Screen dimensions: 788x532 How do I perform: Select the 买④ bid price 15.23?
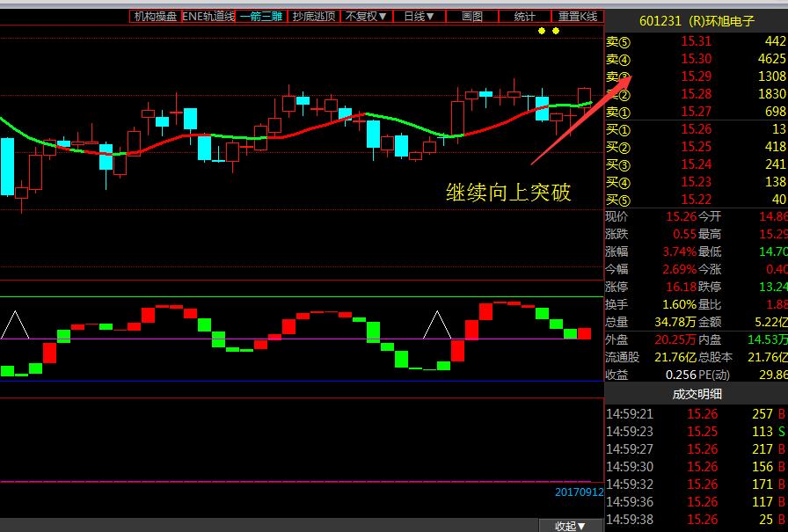696,182
